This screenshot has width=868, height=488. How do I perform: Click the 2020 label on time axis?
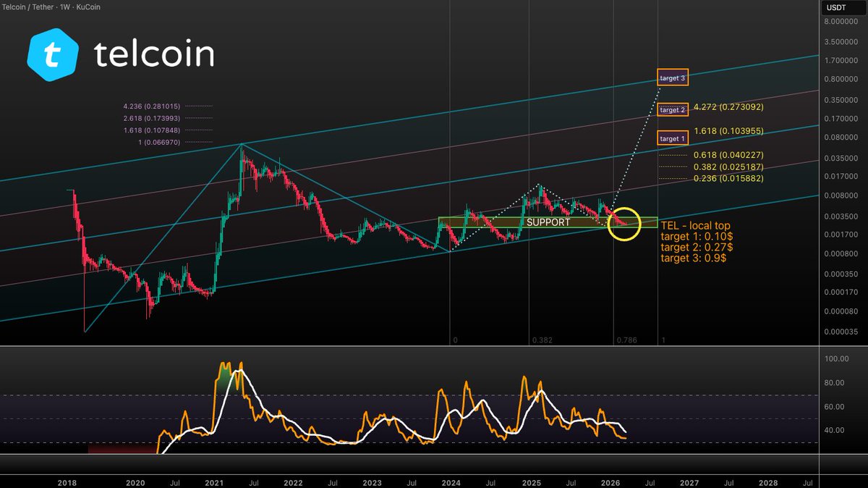point(135,482)
